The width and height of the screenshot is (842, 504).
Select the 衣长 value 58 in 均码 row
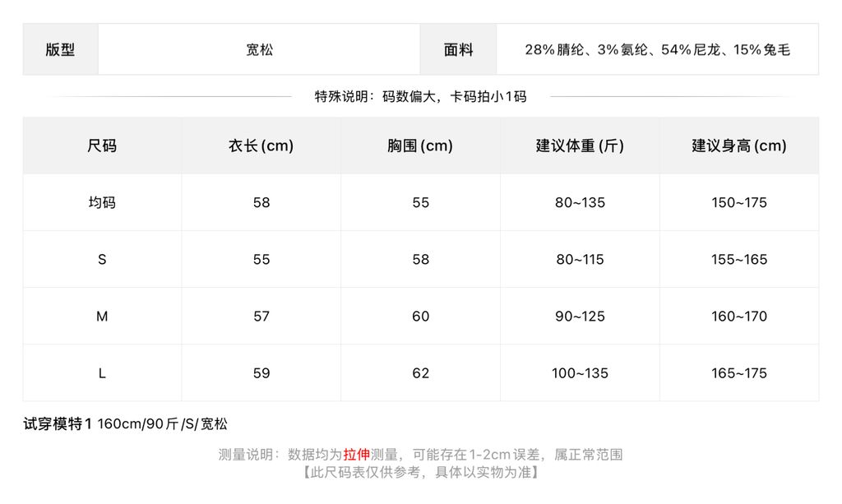(x=261, y=202)
